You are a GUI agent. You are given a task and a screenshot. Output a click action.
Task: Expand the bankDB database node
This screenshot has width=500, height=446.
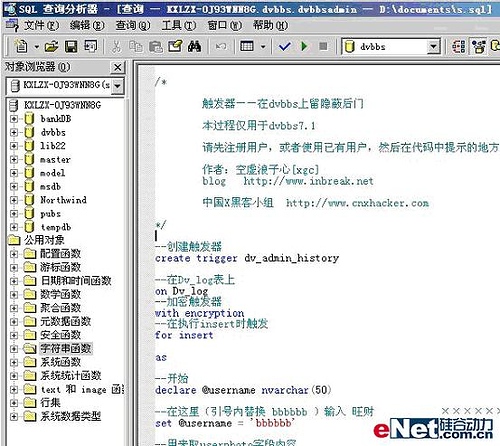coord(14,119)
